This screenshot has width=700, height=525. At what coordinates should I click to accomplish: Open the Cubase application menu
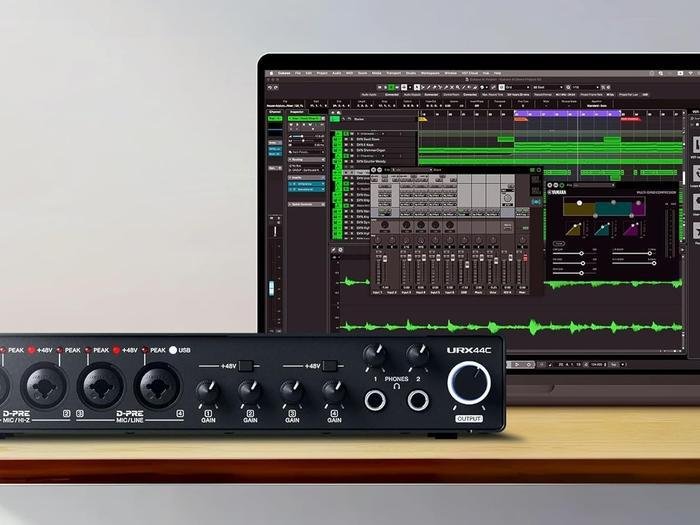coord(284,73)
